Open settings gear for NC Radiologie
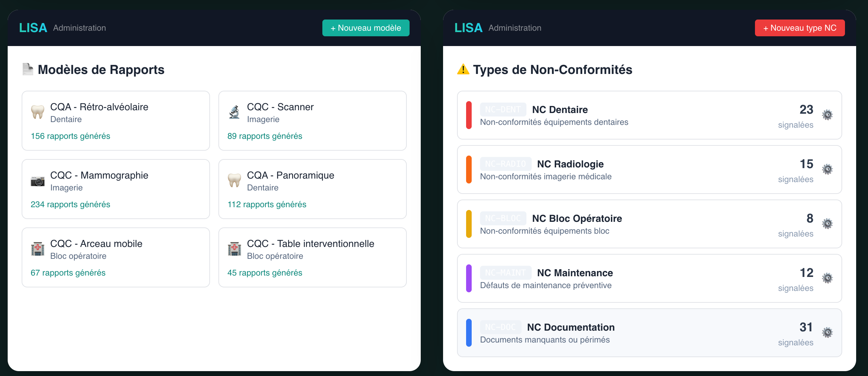The width and height of the screenshot is (868, 376). click(x=827, y=169)
